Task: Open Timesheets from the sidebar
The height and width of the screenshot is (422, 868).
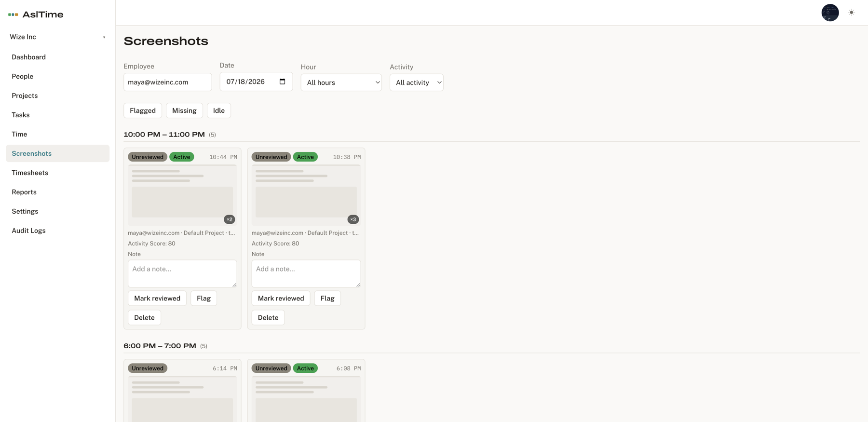Action: pos(57,173)
